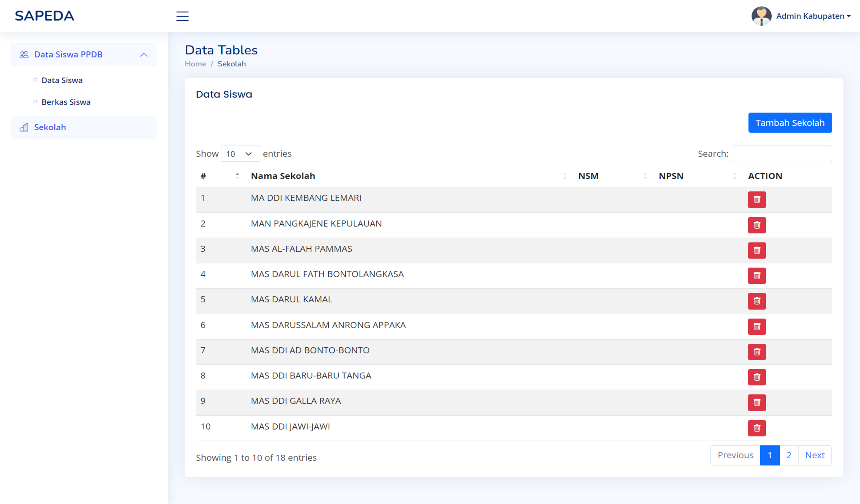Click the hamburger sidebar toggle icon

(x=182, y=16)
